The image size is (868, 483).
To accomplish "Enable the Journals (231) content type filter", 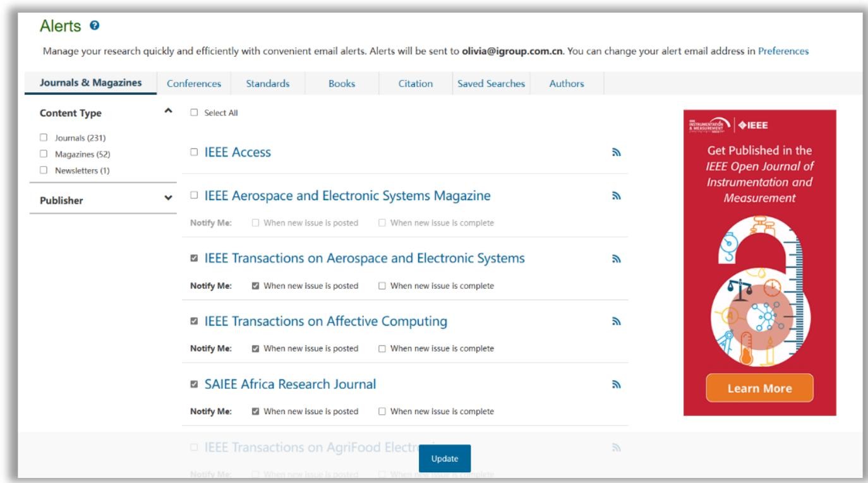I will [x=43, y=137].
